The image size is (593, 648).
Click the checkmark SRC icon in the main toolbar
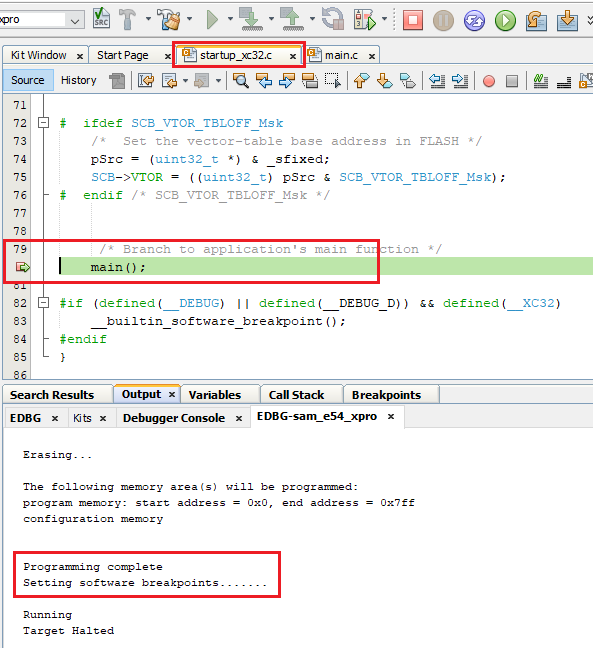click(x=101, y=19)
